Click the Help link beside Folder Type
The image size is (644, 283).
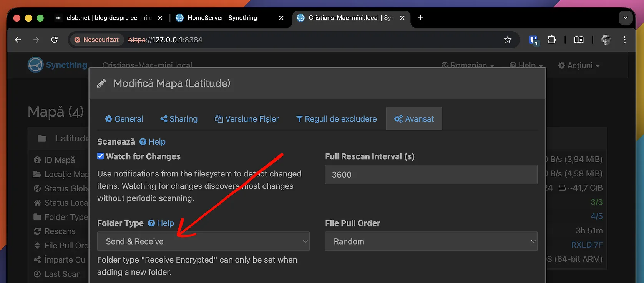(161, 223)
